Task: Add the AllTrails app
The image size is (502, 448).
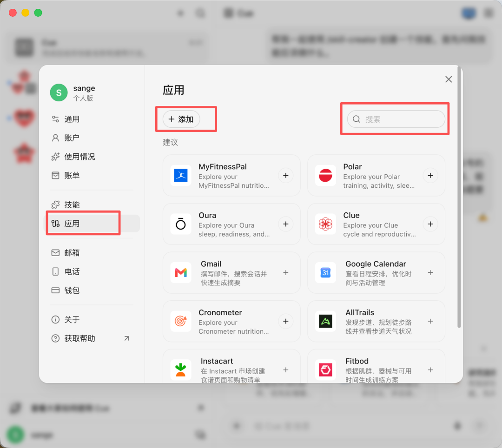Action: pyautogui.click(x=430, y=321)
